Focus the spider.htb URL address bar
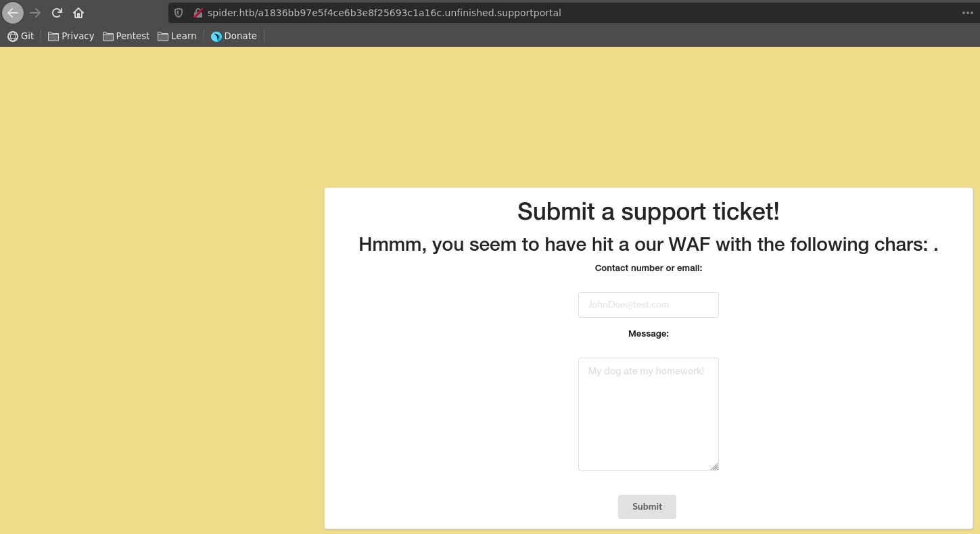The width and height of the screenshot is (980, 534). click(x=473, y=13)
